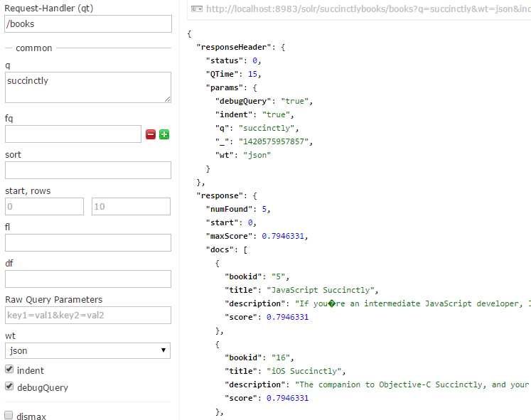Click the JavaScript developer description text
The width and height of the screenshot is (531, 420).
point(413,303)
